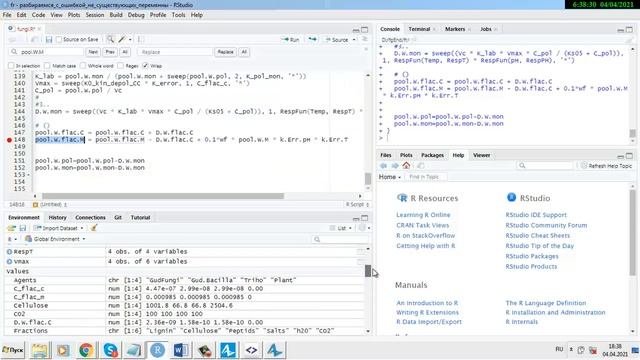Click Refresh Help Topic icon

[x=584, y=165]
